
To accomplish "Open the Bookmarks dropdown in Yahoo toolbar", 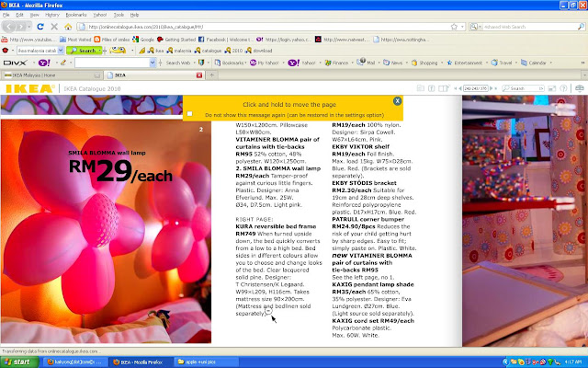I will pos(231,63).
